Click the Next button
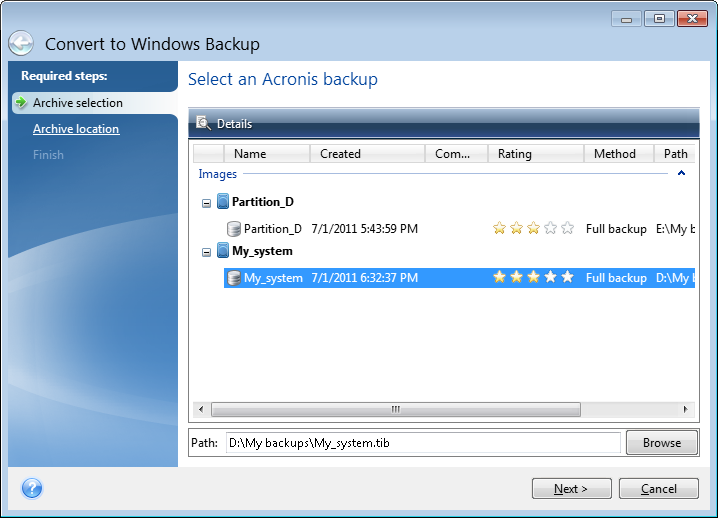Image resolution: width=718 pixels, height=518 pixels. (571, 489)
